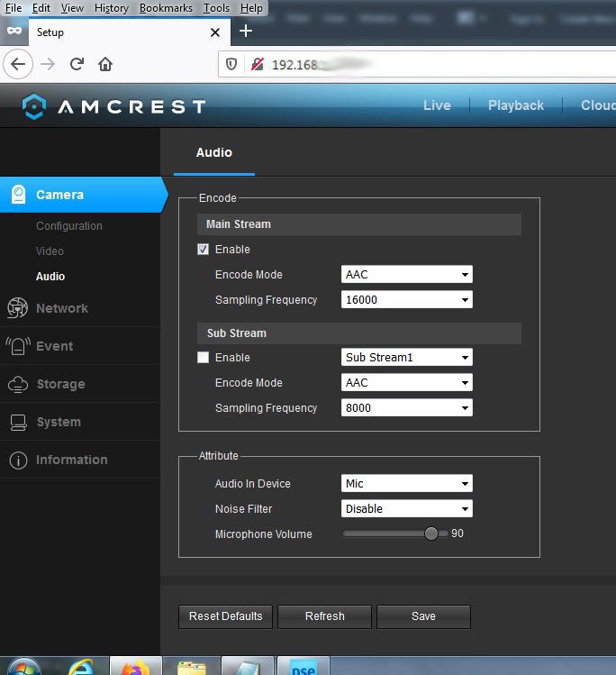Go back with the browser back arrow

[18, 64]
